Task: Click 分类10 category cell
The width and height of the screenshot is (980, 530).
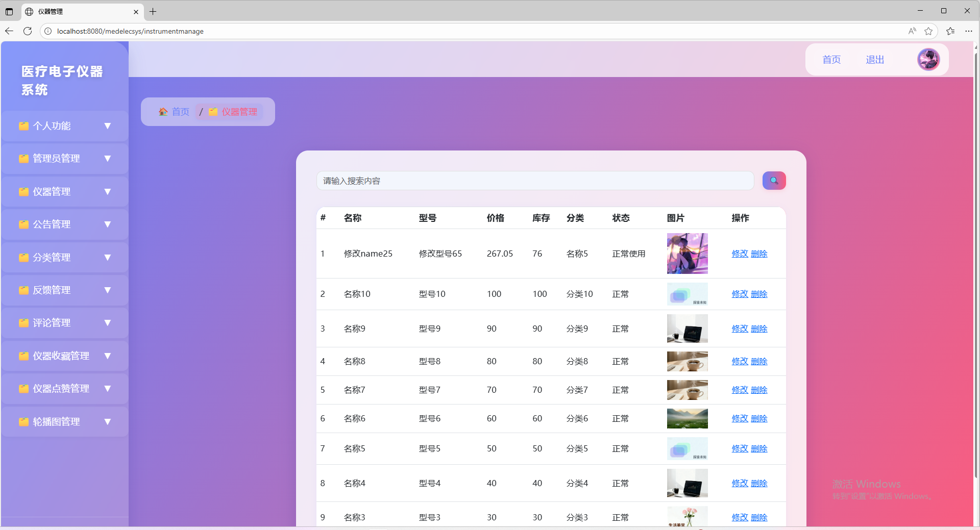Action: tap(579, 294)
